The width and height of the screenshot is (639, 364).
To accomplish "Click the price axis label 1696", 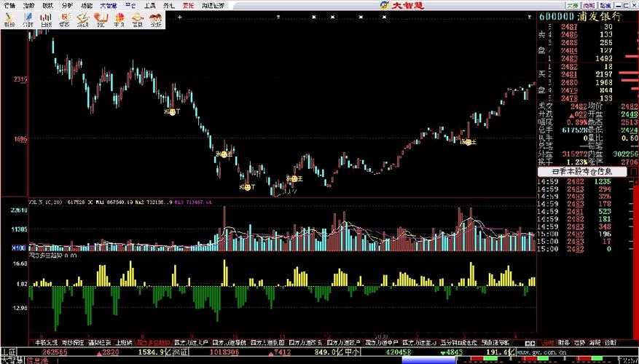I will pyautogui.click(x=20, y=139).
